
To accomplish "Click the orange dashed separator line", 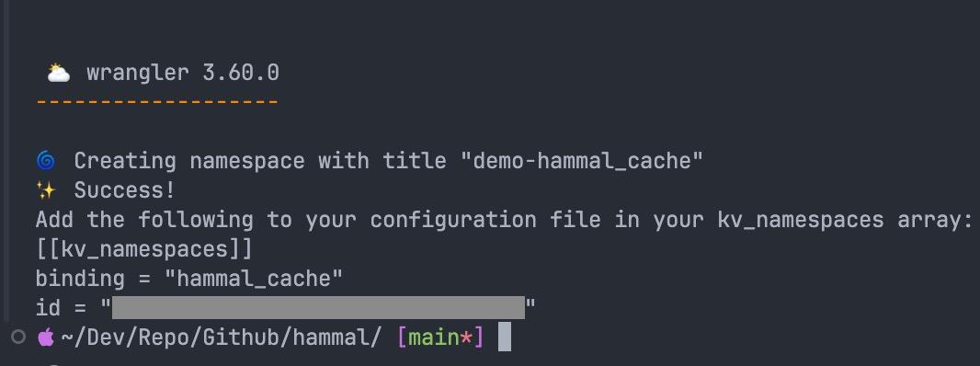I will 157,101.
